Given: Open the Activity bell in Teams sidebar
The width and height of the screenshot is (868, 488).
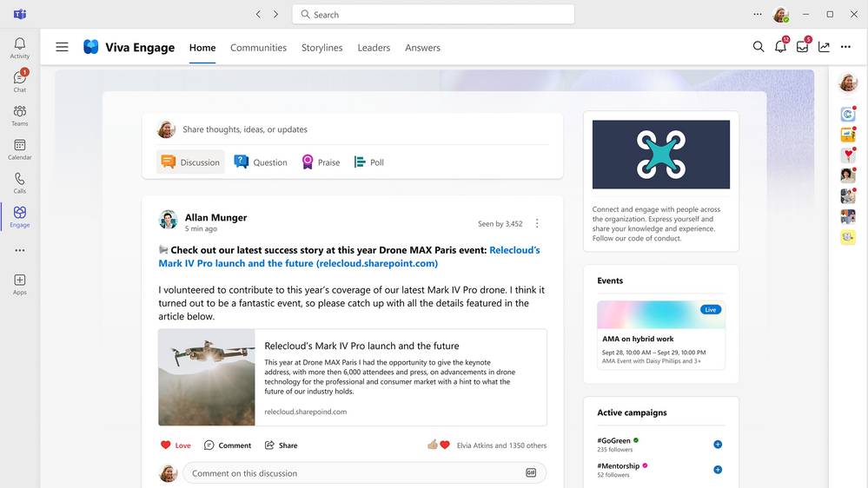Looking at the screenshot, I should click(x=19, y=48).
